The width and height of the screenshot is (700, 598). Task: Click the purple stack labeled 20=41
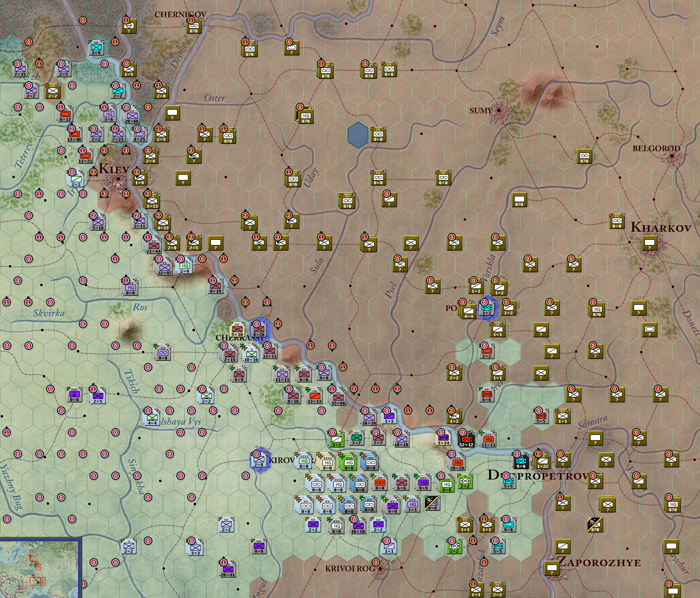coord(228,570)
